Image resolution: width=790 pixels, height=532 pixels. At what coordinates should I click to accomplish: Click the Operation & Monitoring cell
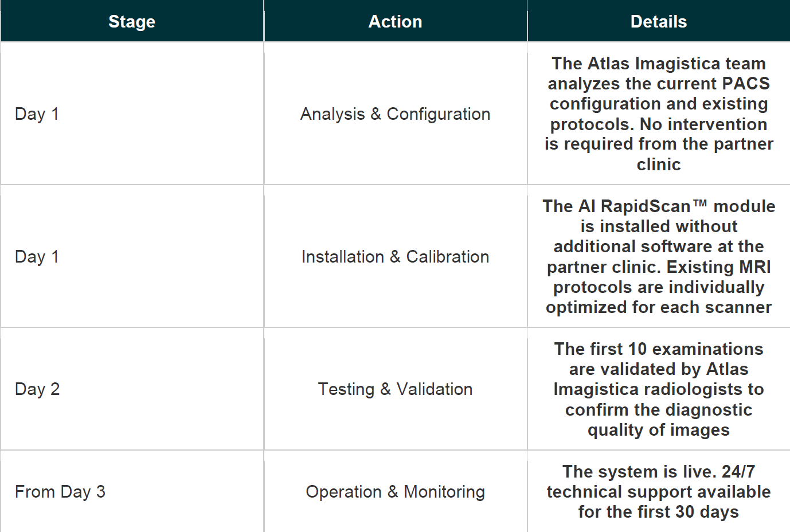(396, 491)
